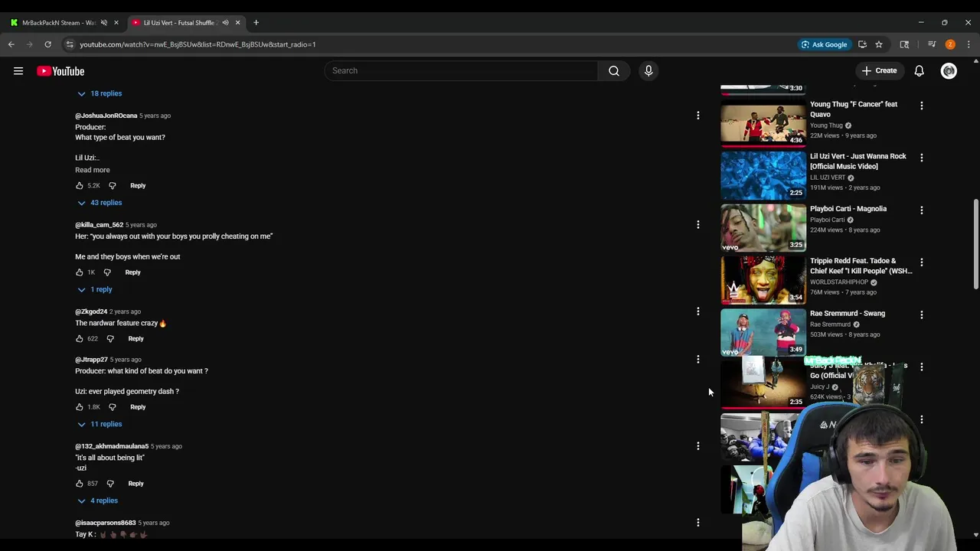Open the YouTube guide hamburger menu
The image size is (980, 551).
[x=18, y=71]
